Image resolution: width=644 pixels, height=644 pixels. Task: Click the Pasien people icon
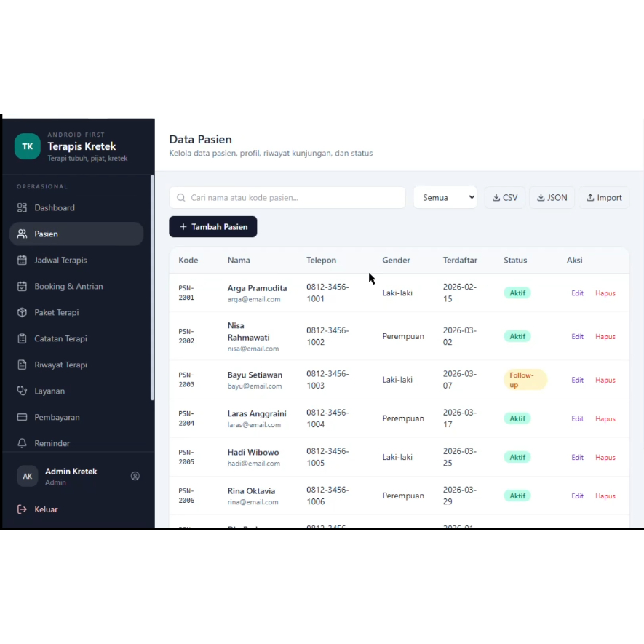22,234
